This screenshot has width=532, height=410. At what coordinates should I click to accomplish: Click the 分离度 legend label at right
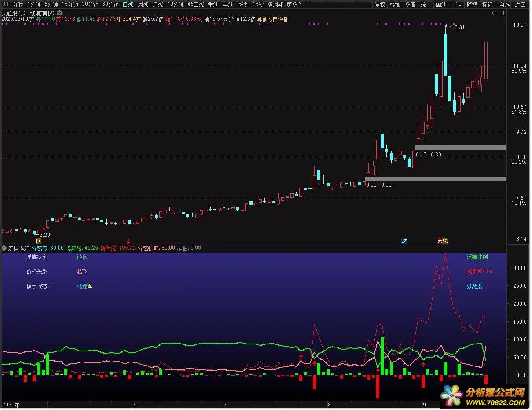pyautogui.click(x=474, y=286)
